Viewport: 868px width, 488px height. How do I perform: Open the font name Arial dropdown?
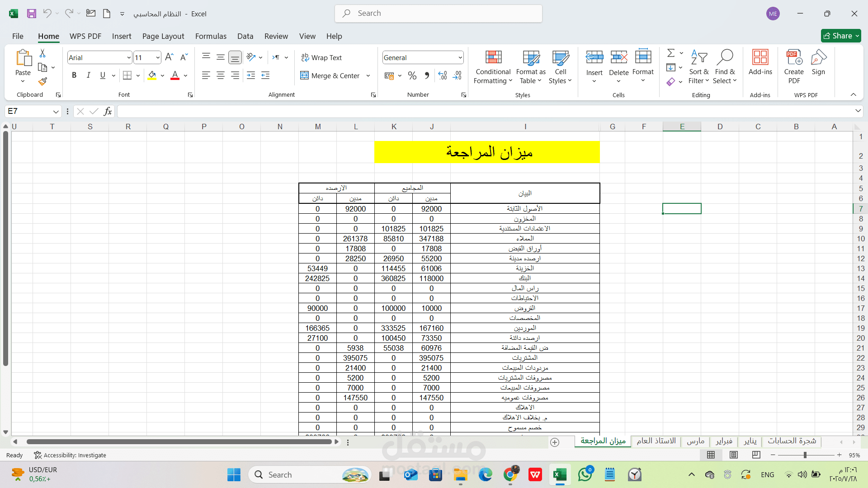[x=128, y=57]
